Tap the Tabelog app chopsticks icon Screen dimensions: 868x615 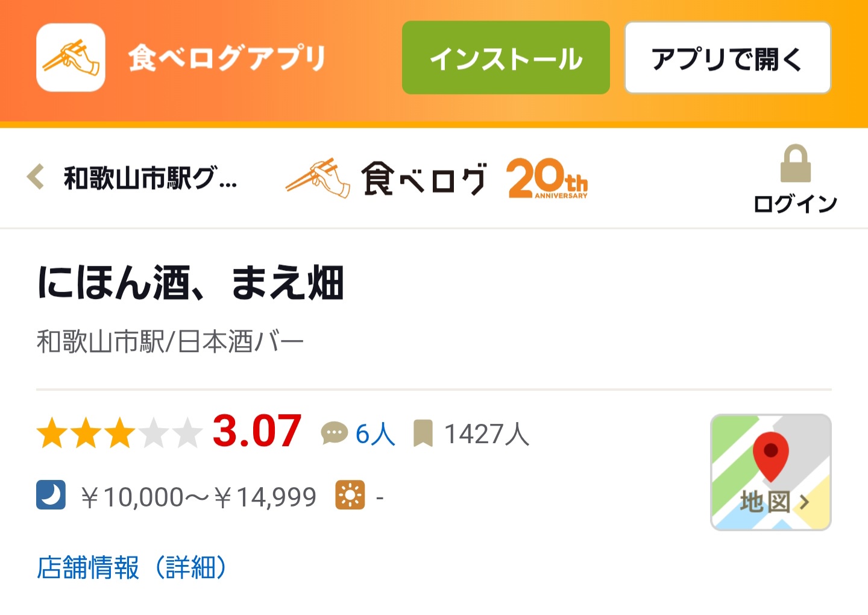click(x=71, y=58)
